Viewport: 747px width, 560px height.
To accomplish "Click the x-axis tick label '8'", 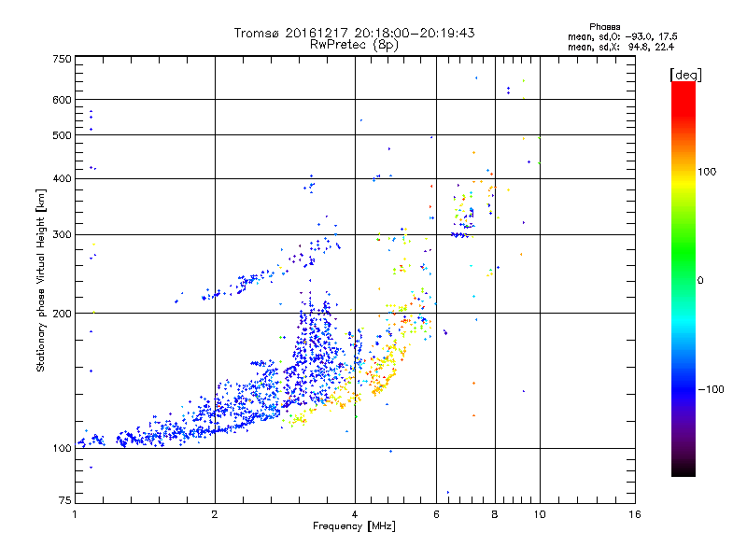I will click(495, 514).
